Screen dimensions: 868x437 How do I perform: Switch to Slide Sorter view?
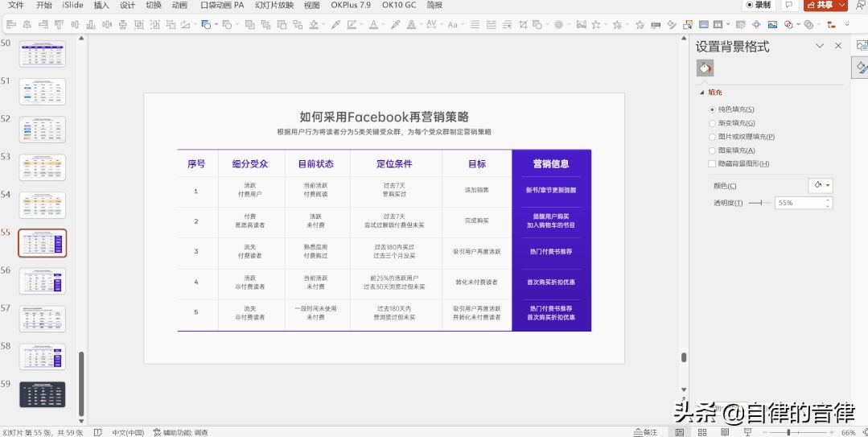702,432
